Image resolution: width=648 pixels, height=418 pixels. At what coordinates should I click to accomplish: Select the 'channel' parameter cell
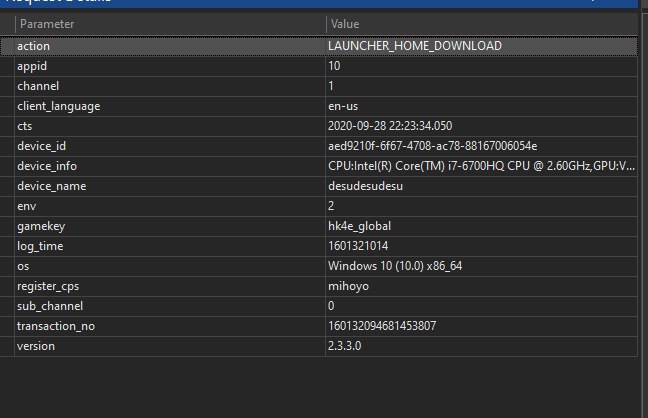pos(170,86)
